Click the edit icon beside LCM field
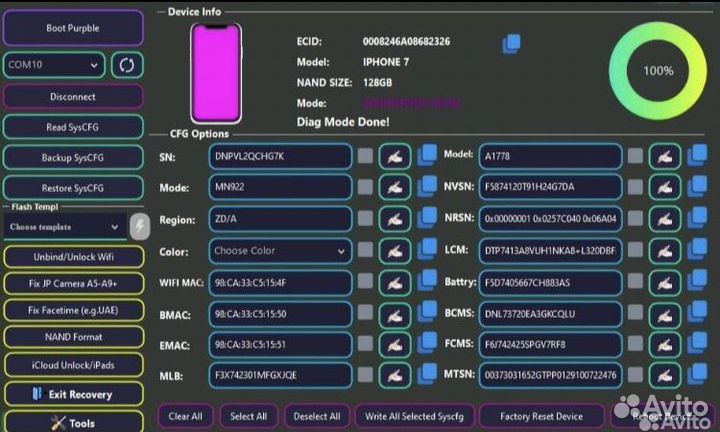This screenshot has height=432, width=720. tap(665, 250)
